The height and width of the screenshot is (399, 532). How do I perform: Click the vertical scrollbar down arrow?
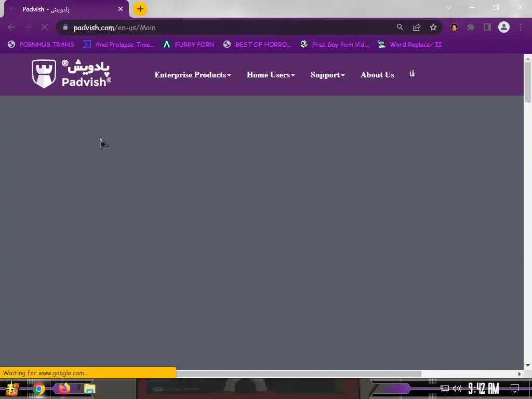[528, 365]
